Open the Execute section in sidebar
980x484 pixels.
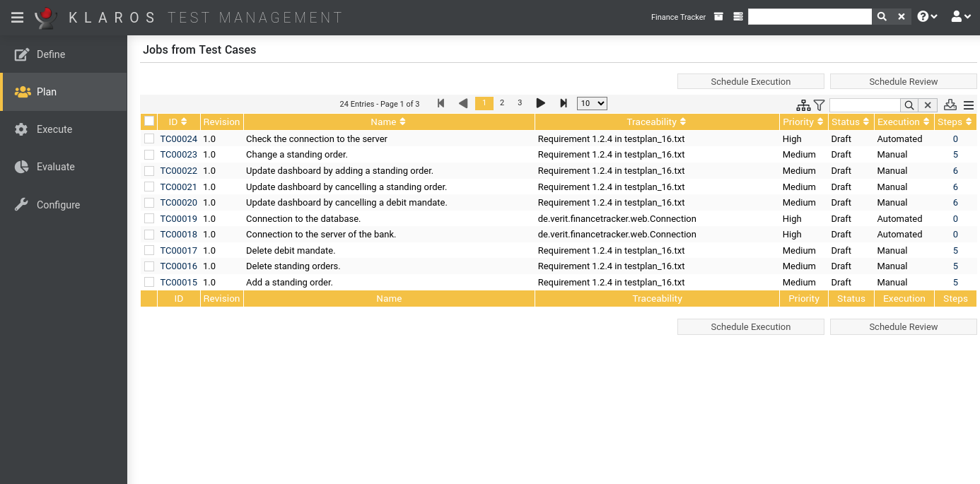point(54,129)
